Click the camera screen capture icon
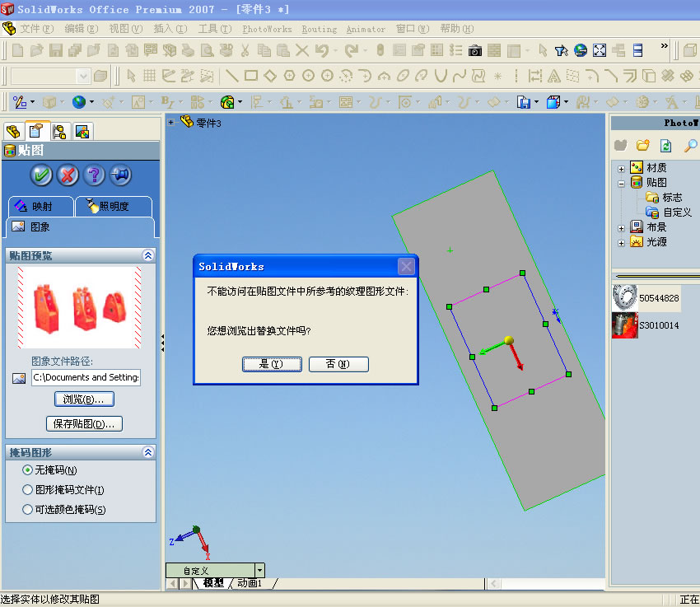700x607 pixels. 474,51
